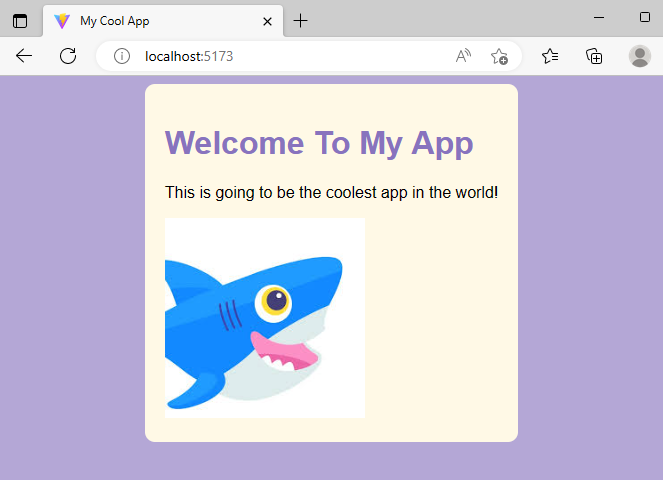Close the My Cool App tab
663x480 pixels.
click(267, 21)
